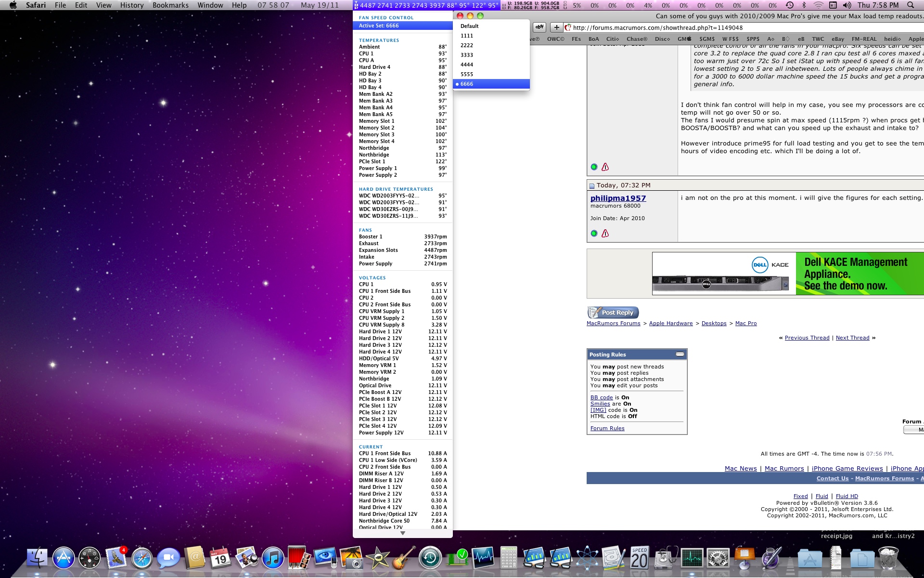The image size is (924, 578).
Task: Launch iChat from the Dock
Action: 168,558
